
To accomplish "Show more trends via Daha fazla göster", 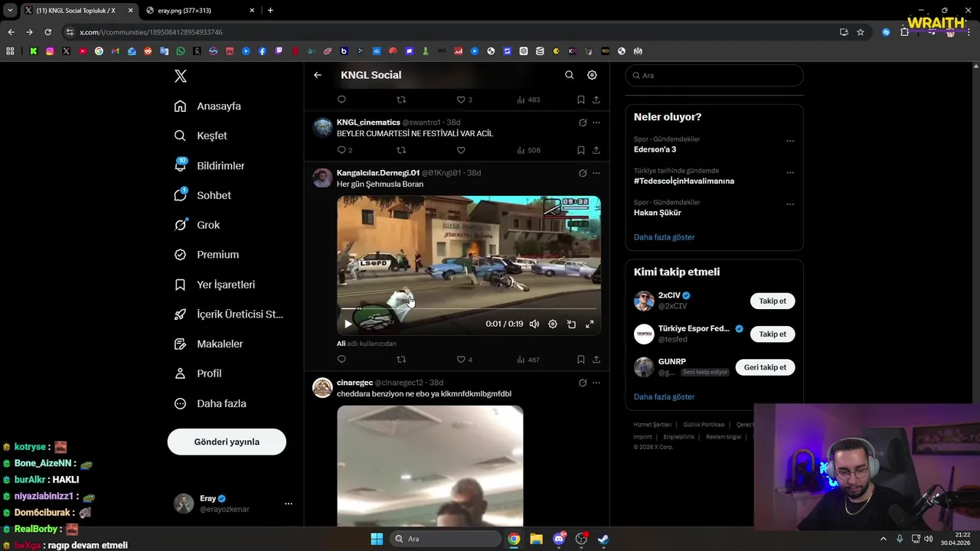I will tap(664, 237).
